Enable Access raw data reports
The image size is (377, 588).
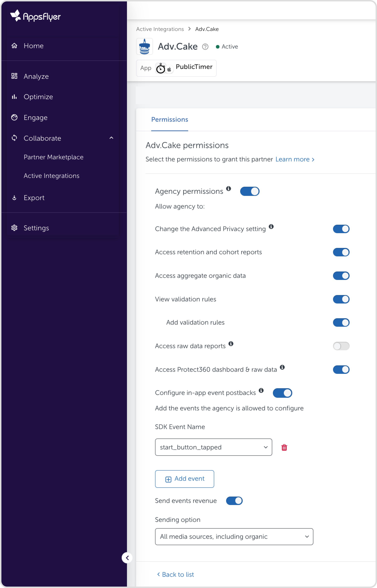point(341,346)
